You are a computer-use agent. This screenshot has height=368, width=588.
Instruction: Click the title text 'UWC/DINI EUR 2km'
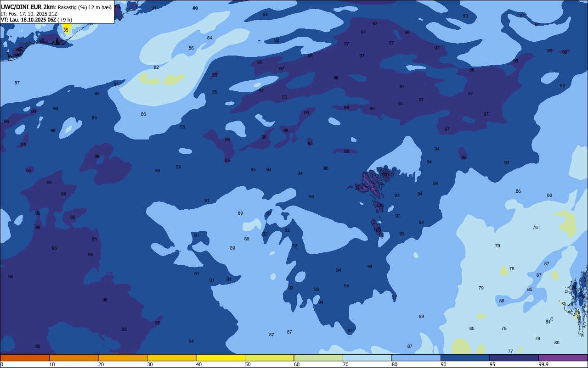pyautogui.click(x=28, y=7)
